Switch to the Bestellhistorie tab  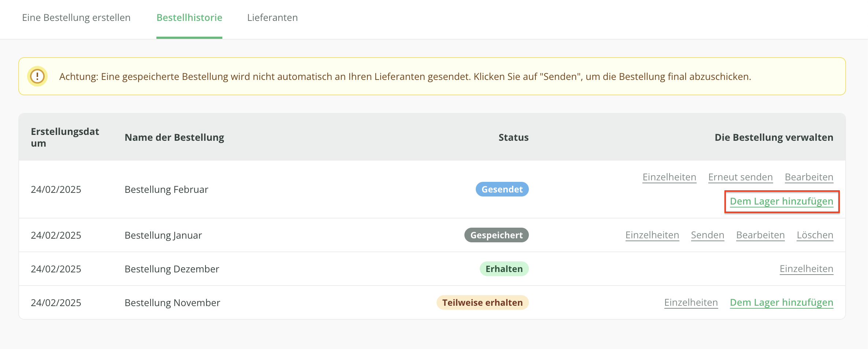pos(189,18)
